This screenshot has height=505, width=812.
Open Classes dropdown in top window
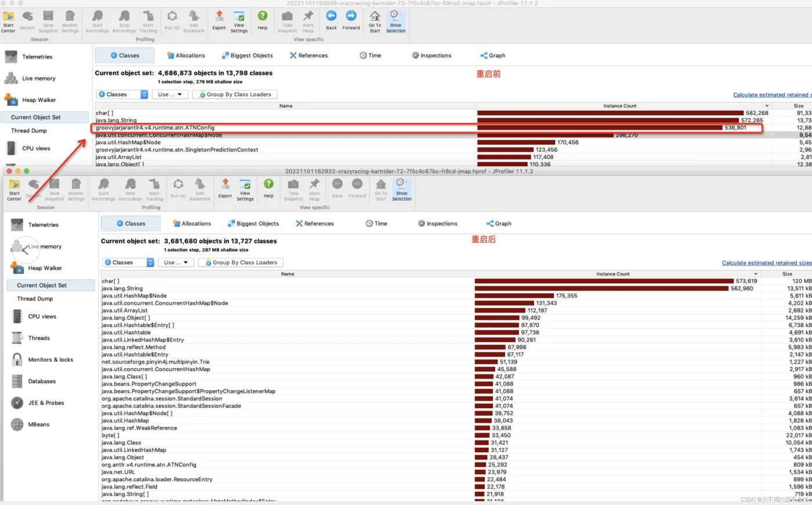tap(122, 95)
